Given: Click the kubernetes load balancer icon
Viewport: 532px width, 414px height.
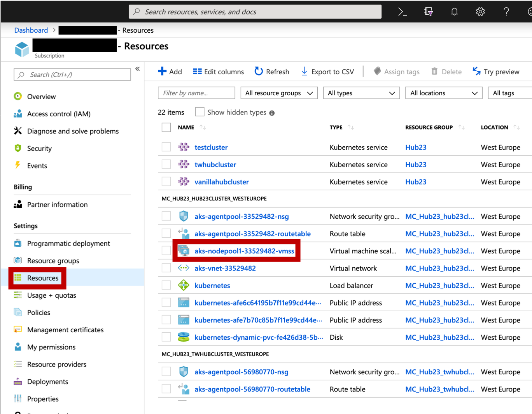Looking at the screenshot, I should tap(184, 285).
